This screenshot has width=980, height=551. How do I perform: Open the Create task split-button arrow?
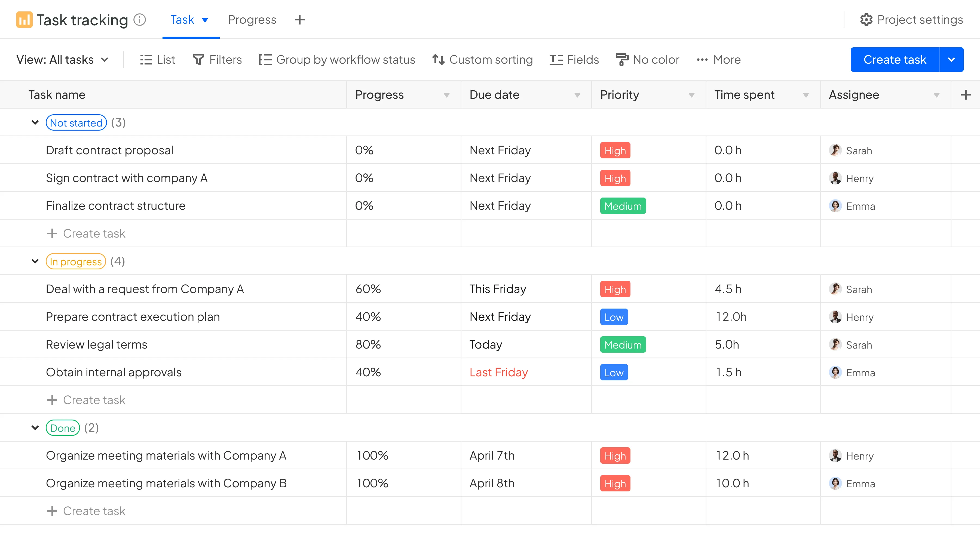point(951,60)
